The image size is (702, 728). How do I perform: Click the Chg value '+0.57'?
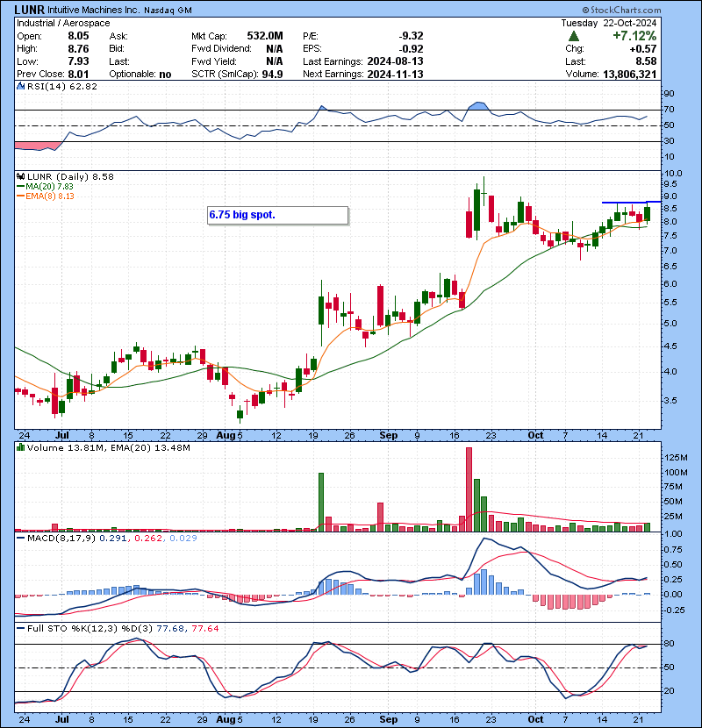click(x=643, y=49)
